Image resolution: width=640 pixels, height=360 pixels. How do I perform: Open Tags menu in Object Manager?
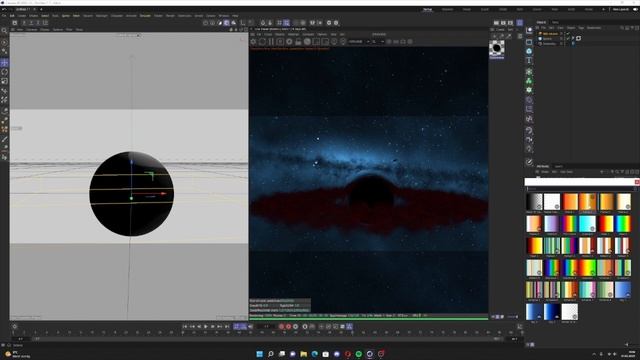click(x=581, y=28)
